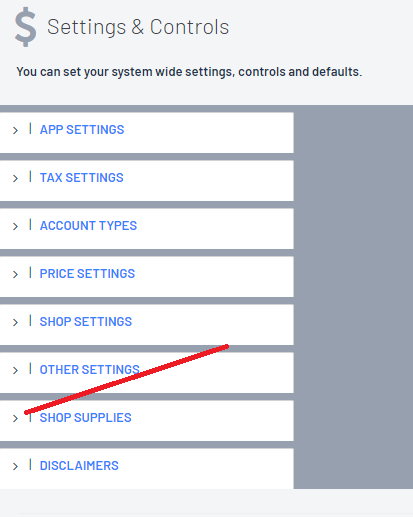413x517 pixels.
Task: Open the SHOP SUPPLIES section label
Action: 86,418
